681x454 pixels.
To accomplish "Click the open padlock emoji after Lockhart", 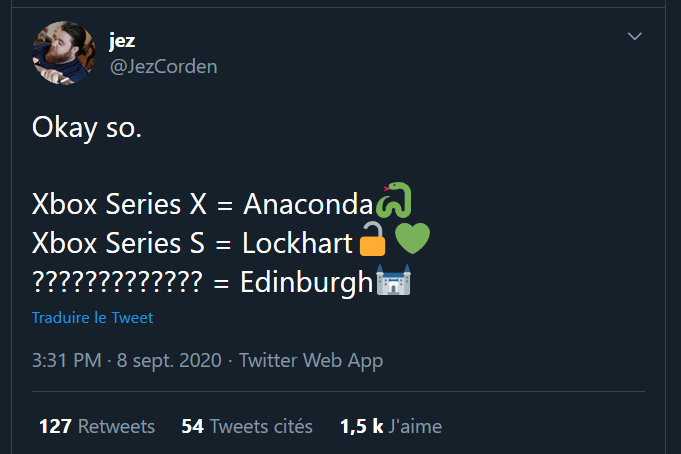I will (372, 240).
